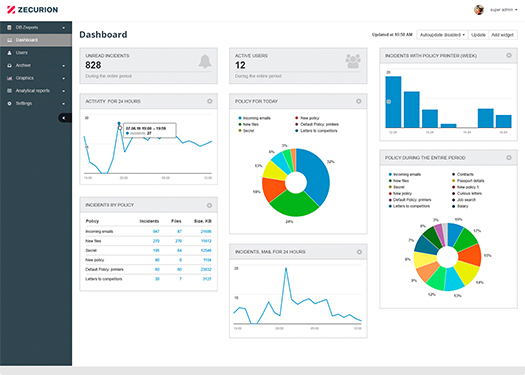Open settings gear of Incidents by Policy widget

tap(209, 205)
